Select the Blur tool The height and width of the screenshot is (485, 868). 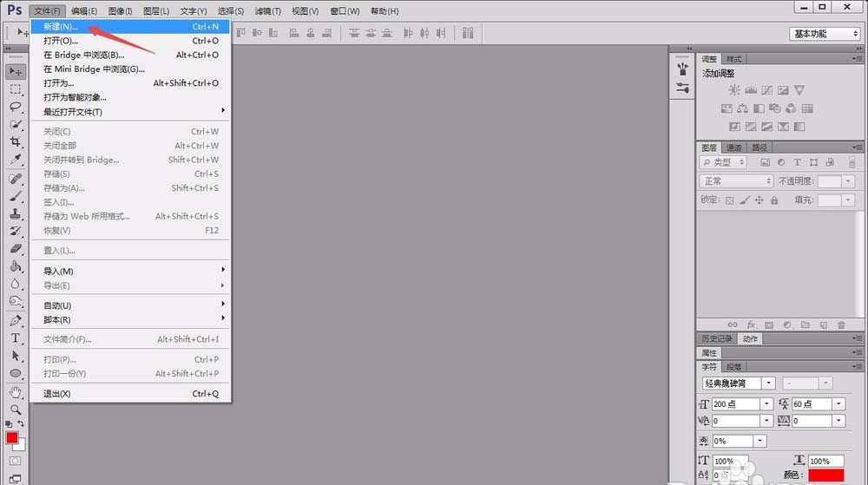click(x=15, y=285)
